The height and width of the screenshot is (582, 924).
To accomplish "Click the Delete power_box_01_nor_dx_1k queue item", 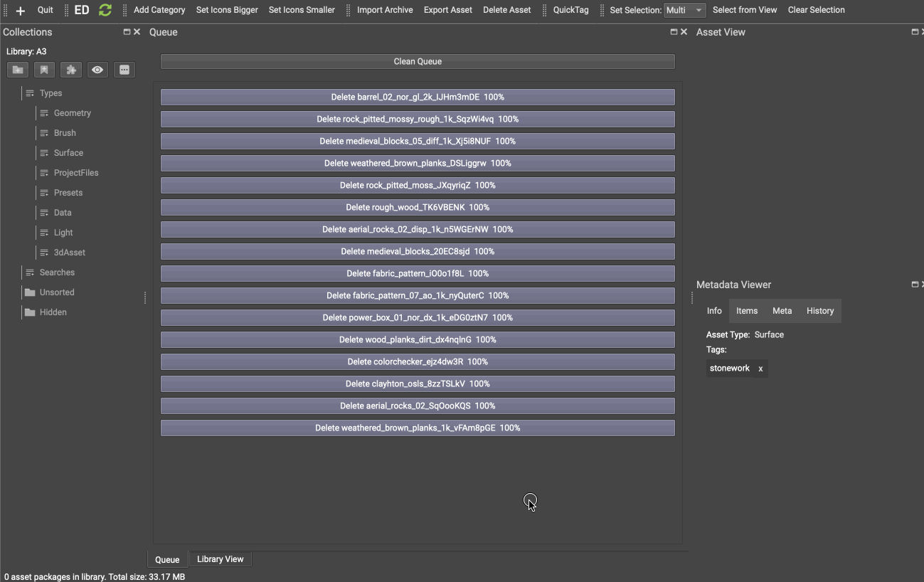I will point(418,317).
